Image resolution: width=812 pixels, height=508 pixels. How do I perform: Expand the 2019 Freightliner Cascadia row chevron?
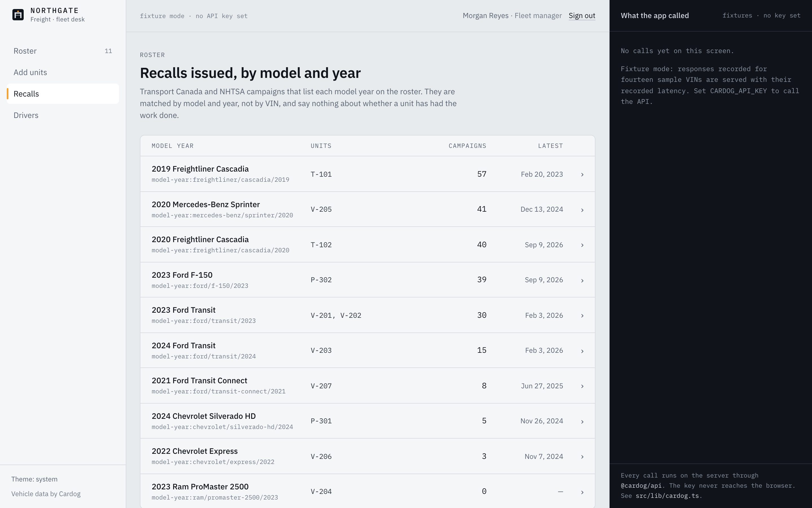tap(582, 174)
